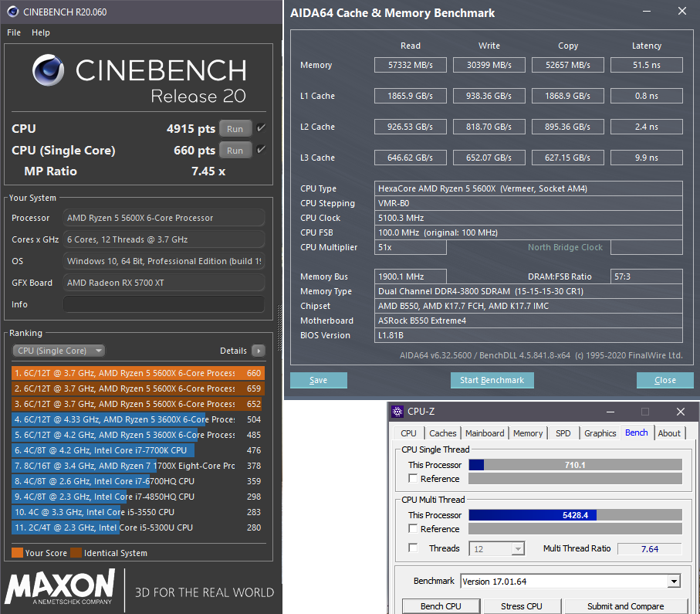Click the empty Info field in Your System
The width and height of the screenshot is (700, 614).
click(164, 304)
